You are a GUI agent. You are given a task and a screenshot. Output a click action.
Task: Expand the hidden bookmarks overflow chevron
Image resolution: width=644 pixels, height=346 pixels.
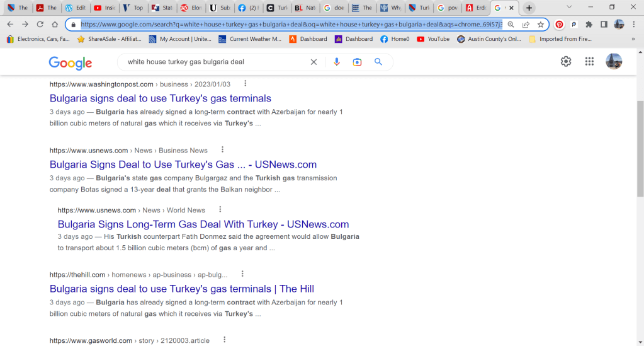(633, 39)
